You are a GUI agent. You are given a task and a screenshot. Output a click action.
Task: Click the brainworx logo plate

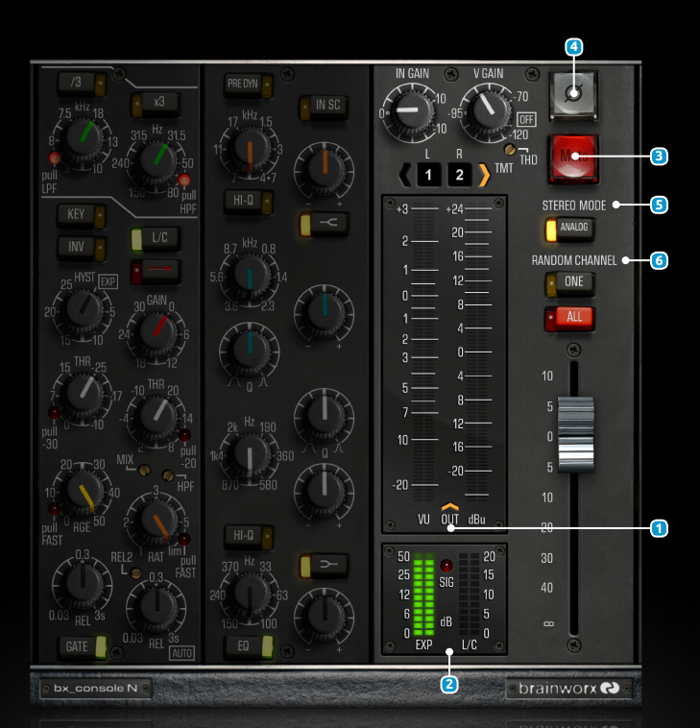click(x=569, y=688)
